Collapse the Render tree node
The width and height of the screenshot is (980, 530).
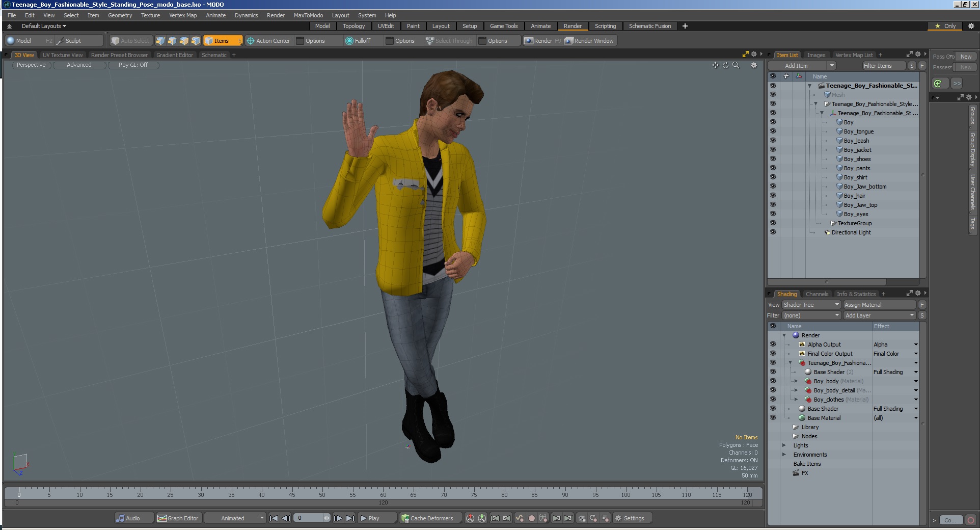point(784,335)
